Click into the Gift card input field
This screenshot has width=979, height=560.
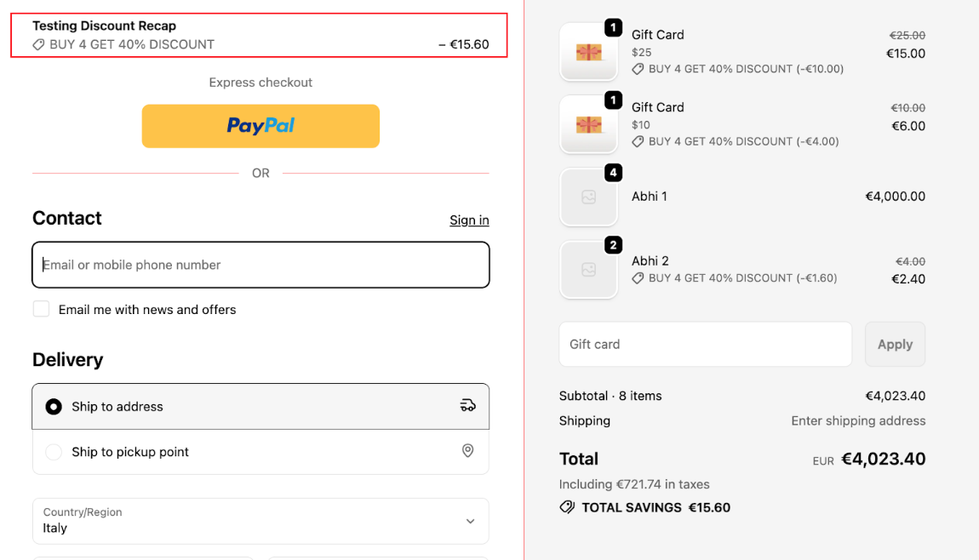(x=705, y=344)
